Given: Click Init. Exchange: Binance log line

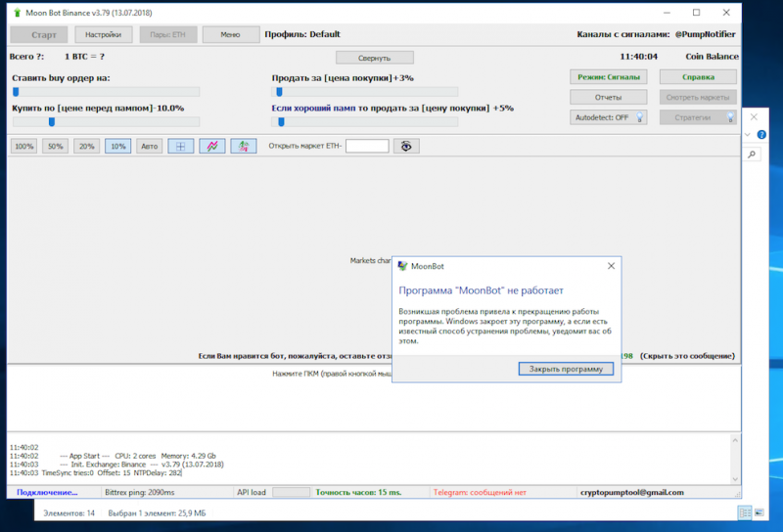Looking at the screenshot, I should [116, 465].
